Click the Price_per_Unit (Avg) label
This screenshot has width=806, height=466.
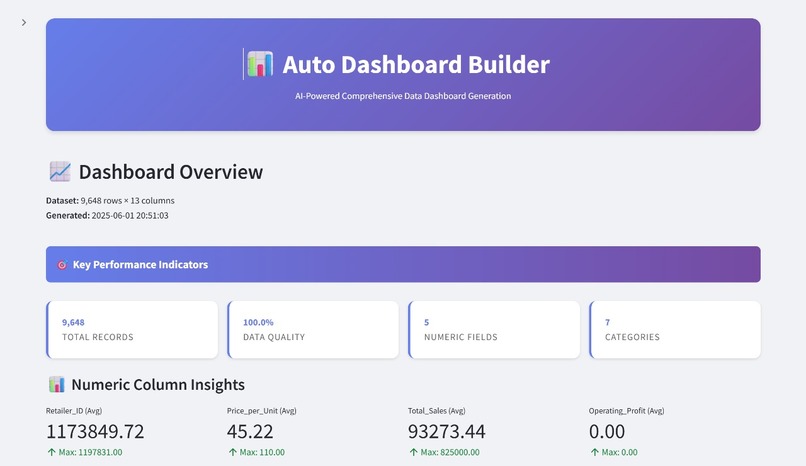(262, 411)
